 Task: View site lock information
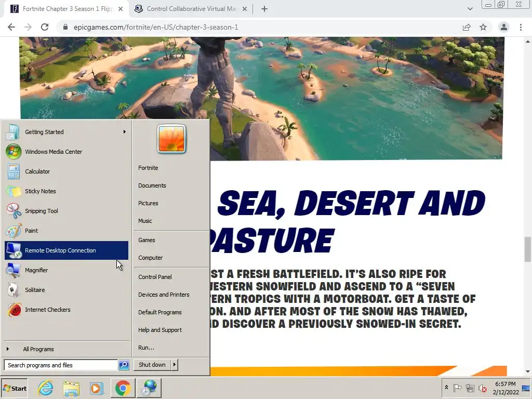(x=65, y=27)
